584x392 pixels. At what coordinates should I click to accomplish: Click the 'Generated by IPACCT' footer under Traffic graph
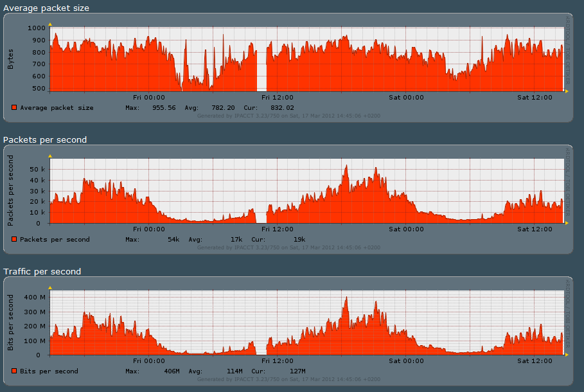(x=288, y=379)
